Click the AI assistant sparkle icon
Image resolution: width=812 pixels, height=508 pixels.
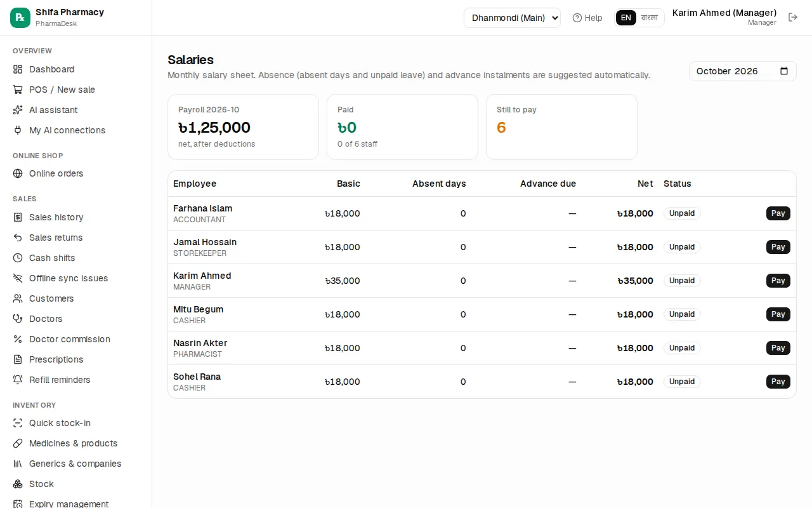pyautogui.click(x=18, y=110)
